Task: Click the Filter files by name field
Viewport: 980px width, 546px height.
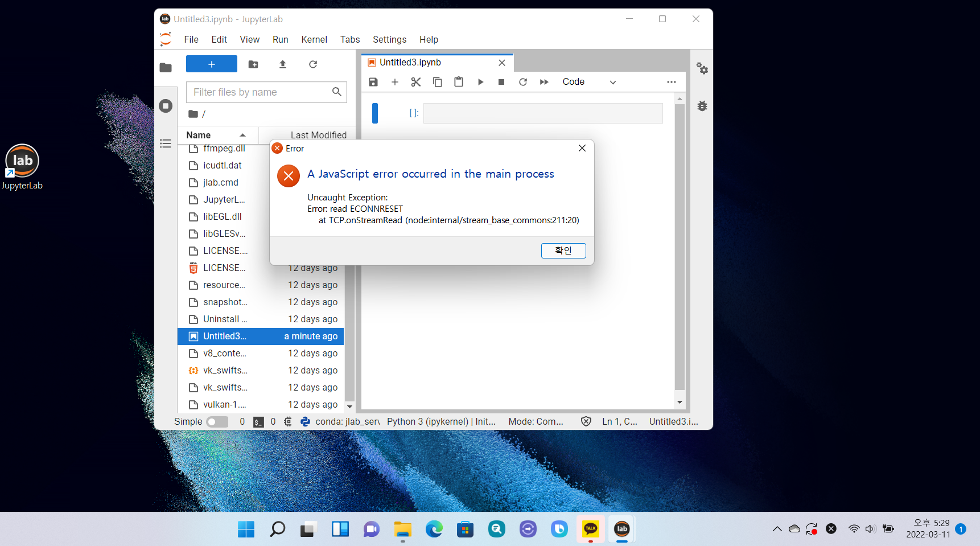Action: tap(260, 92)
